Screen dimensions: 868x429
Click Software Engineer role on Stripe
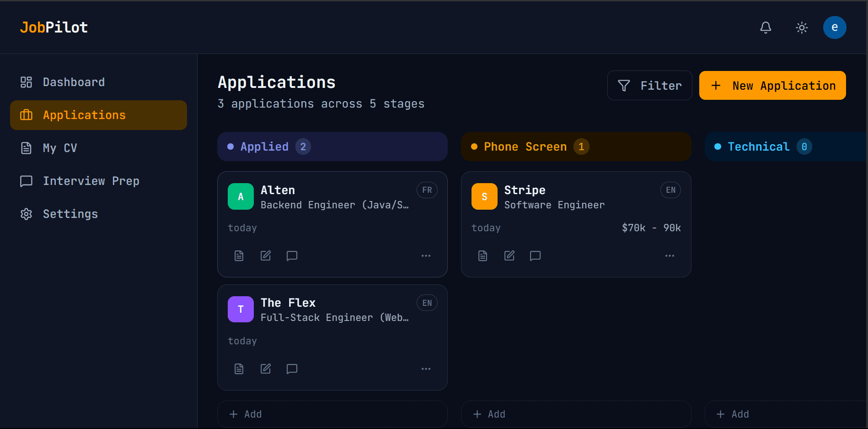click(554, 205)
